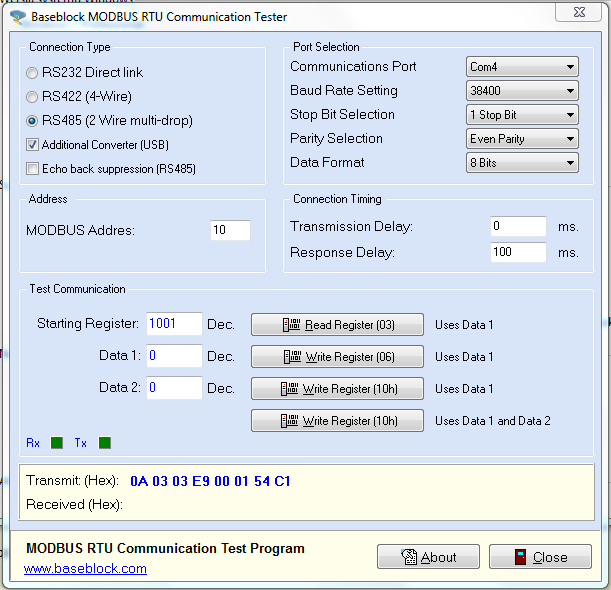Click the Transmit: (Hex) label

click(72, 480)
